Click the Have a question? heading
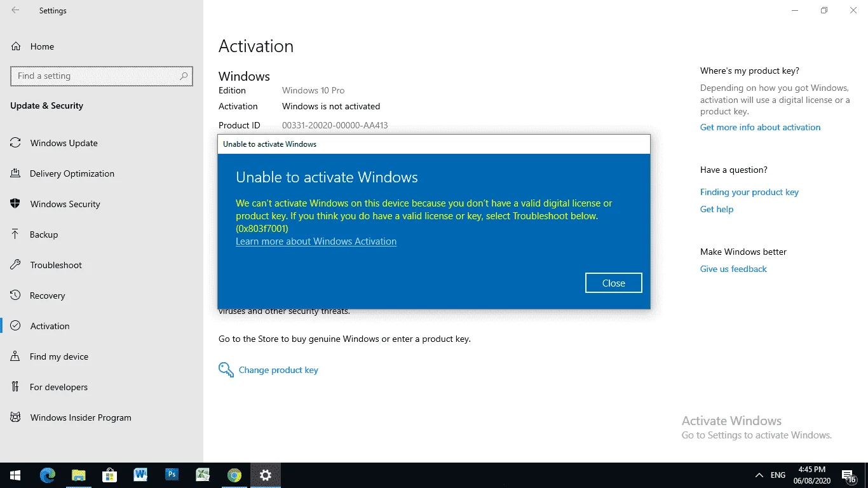 point(734,170)
